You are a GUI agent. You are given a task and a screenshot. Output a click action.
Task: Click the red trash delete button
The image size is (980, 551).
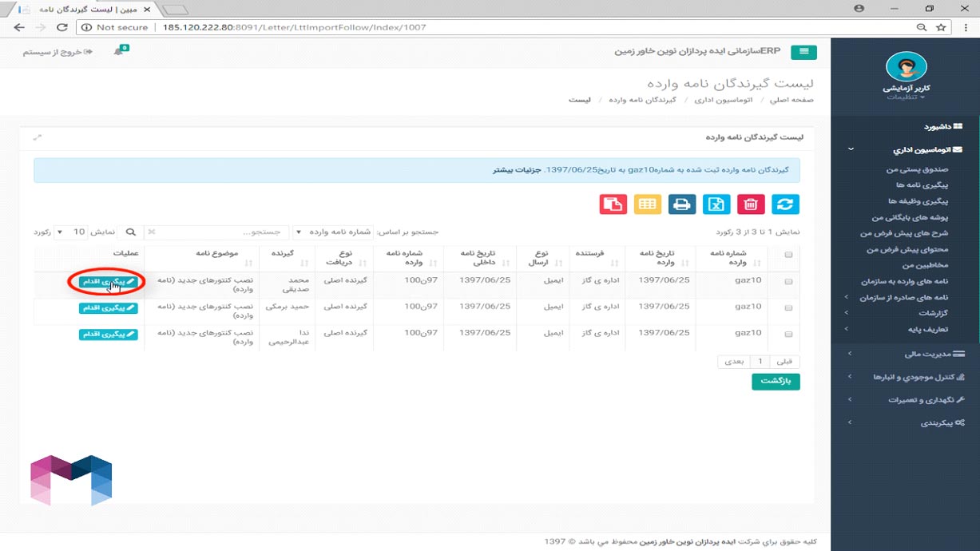coord(751,204)
